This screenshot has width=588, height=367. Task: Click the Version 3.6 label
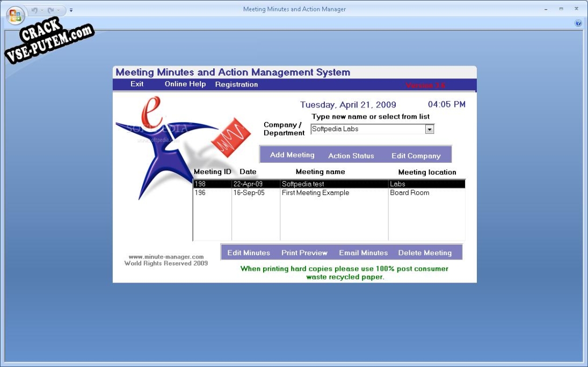[425, 85]
